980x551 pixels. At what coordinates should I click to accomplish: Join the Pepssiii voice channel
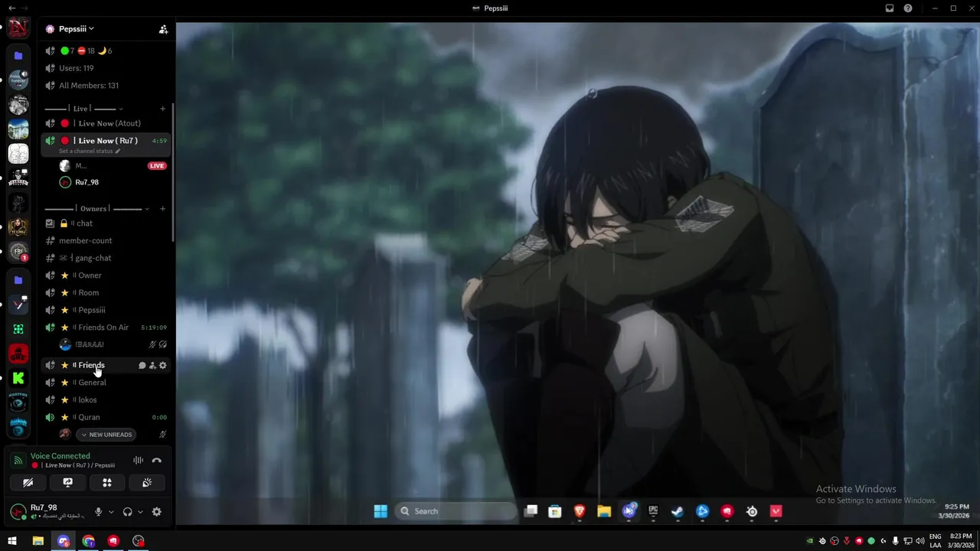coord(106,310)
